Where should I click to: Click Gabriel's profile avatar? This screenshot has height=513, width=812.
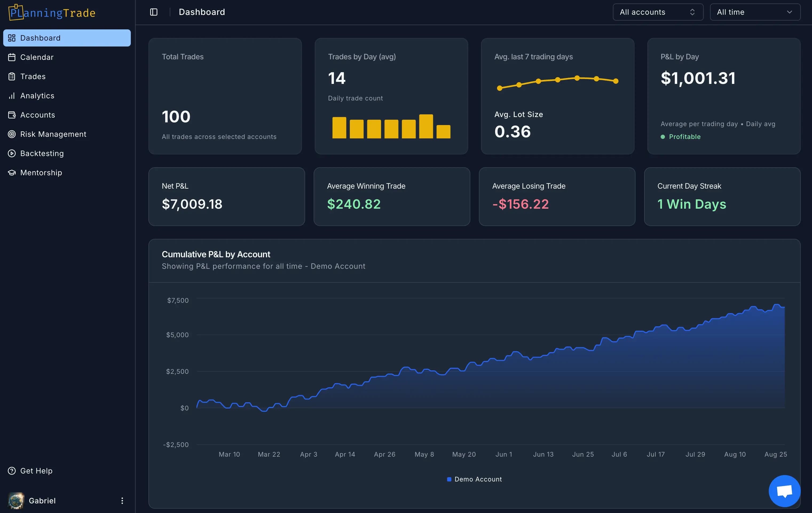[16, 501]
